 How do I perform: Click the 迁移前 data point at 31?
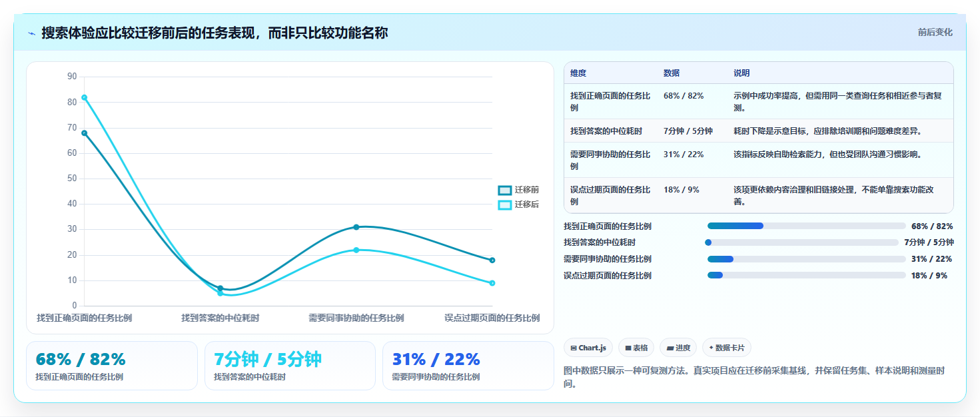point(356,227)
